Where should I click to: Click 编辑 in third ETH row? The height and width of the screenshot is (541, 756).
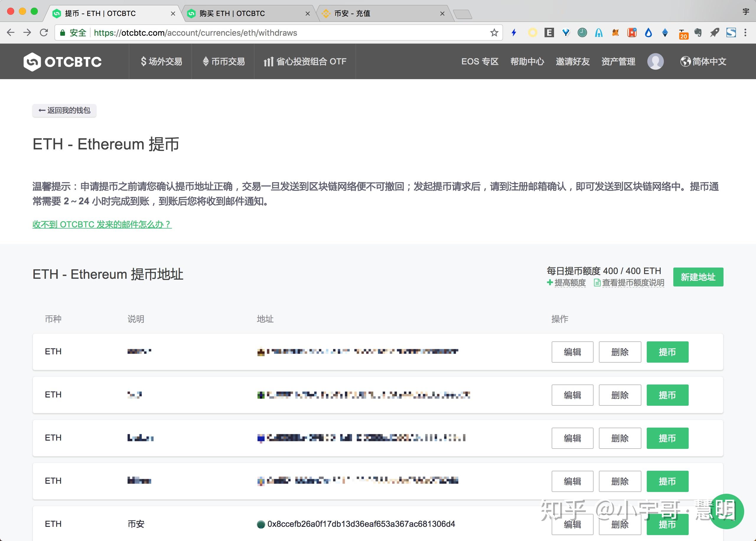tap(572, 438)
